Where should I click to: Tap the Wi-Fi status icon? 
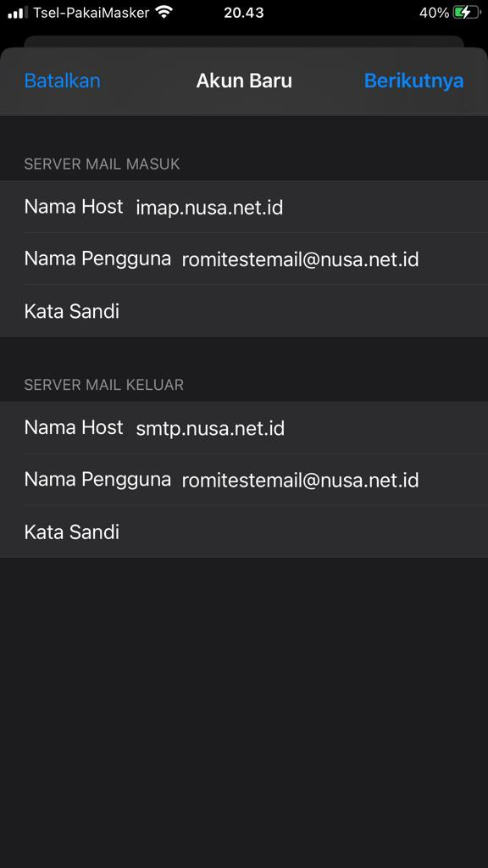(164, 12)
